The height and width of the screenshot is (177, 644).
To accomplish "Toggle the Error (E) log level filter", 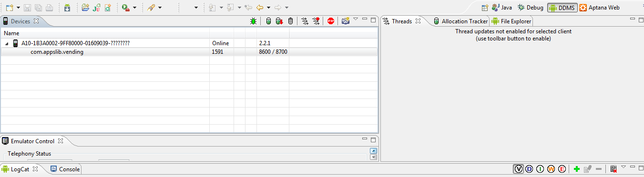I will (x=562, y=169).
